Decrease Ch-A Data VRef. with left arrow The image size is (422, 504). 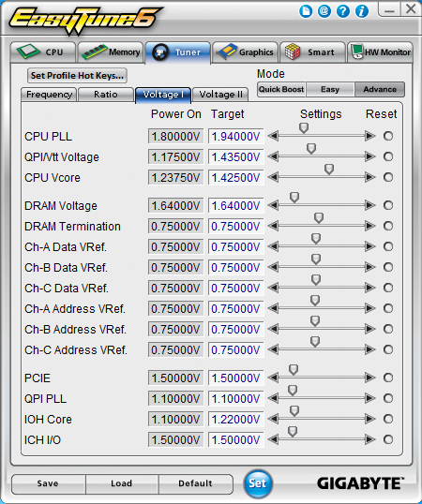point(273,246)
